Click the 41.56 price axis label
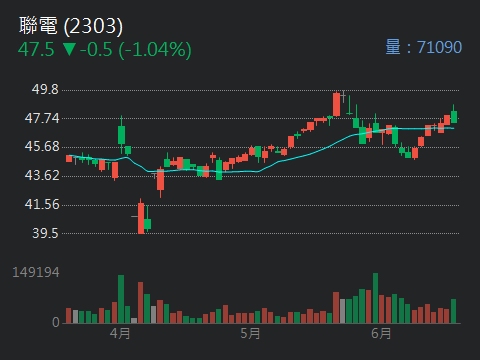The height and width of the screenshot is (360, 480). (x=42, y=204)
